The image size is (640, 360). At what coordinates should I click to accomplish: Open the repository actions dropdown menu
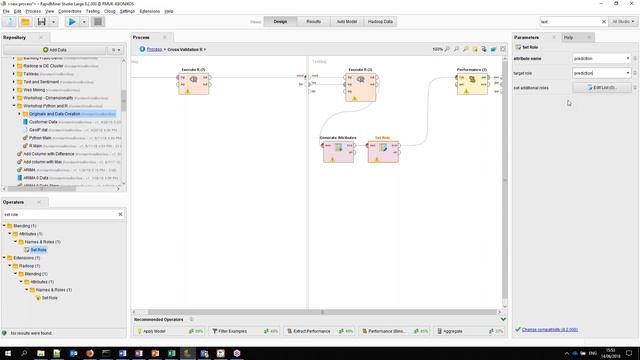[x=116, y=50]
